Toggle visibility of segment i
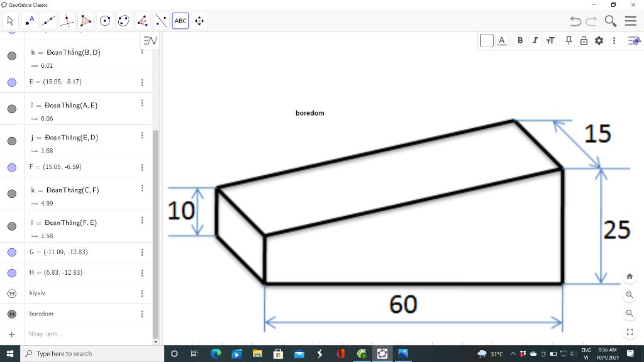This screenshot has width=644, height=362. point(12,109)
